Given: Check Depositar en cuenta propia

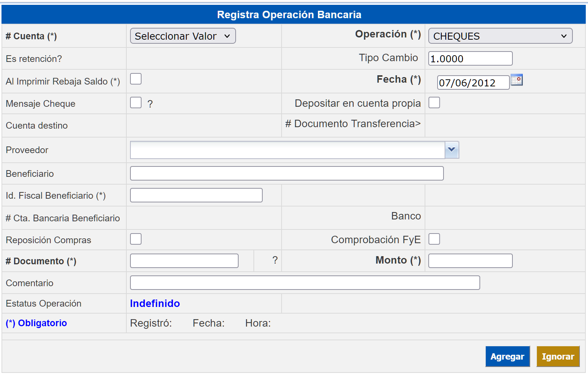Looking at the screenshot, I should [x=434, y=103].
